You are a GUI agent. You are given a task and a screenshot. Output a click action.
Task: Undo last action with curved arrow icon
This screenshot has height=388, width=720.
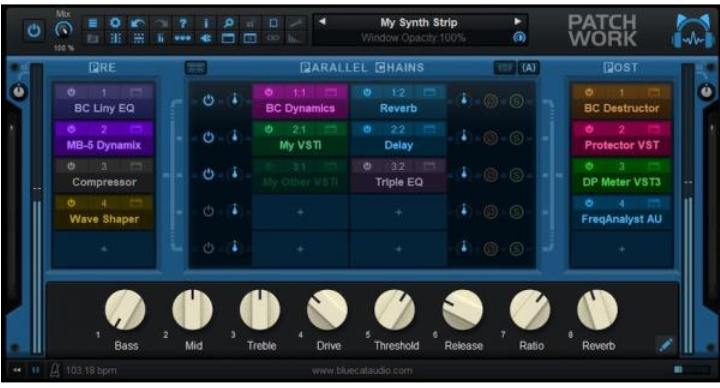pyautogui.click(x=138, y=23)
